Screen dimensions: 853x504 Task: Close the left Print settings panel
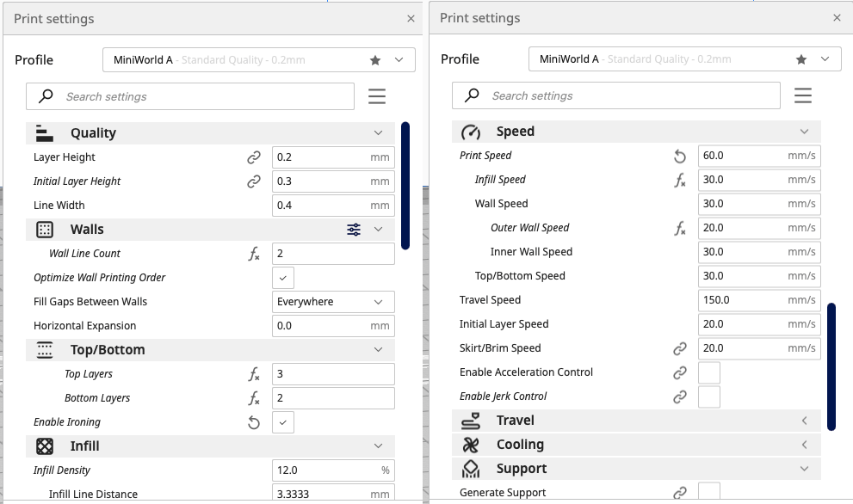coord(411,19)
